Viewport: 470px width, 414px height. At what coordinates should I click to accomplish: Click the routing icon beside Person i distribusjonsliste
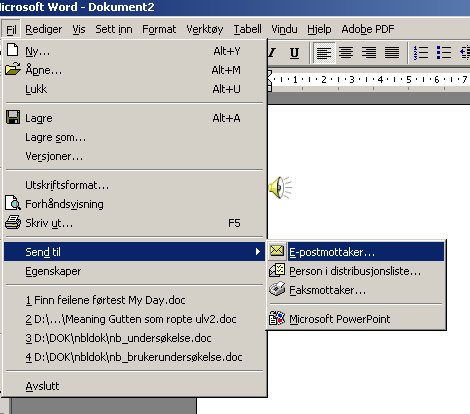pyautogui.click(x=277, y=270)
